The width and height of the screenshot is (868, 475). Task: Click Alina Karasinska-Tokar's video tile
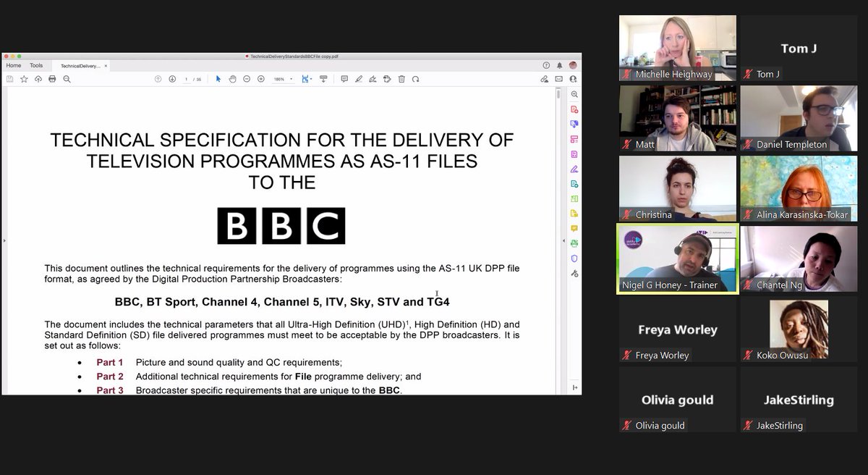(799, 188)
